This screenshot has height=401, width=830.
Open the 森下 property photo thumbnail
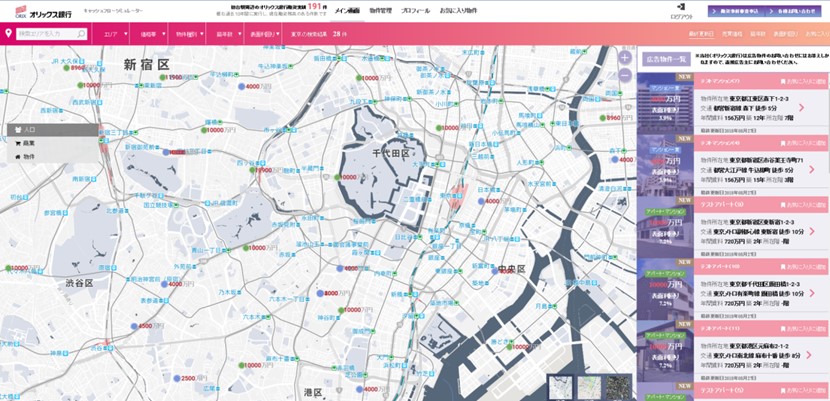[665, 104]
